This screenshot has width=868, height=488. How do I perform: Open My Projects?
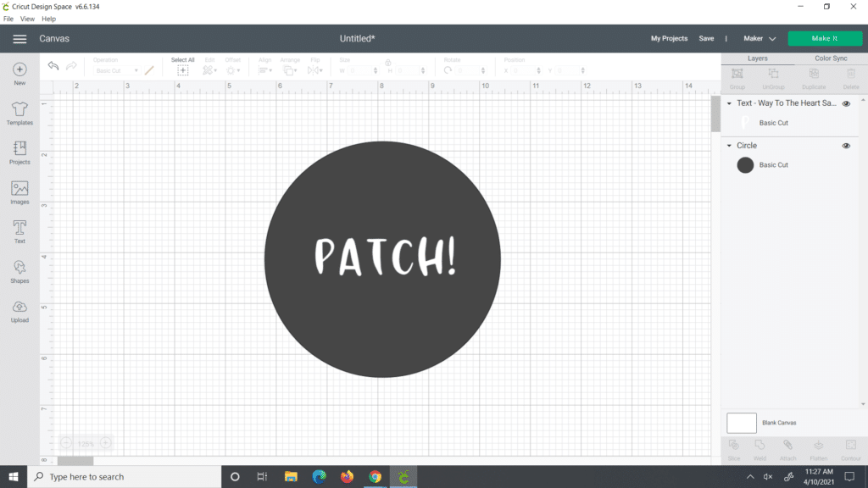pyautogui.click(x=669, y=39)
